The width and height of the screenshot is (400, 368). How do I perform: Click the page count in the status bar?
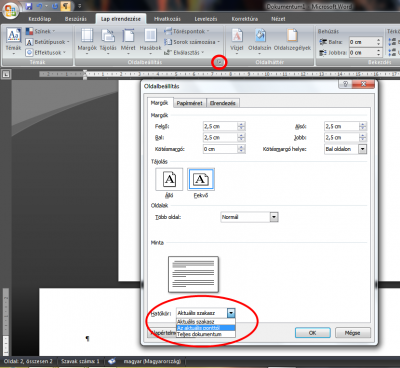[28, 361]
